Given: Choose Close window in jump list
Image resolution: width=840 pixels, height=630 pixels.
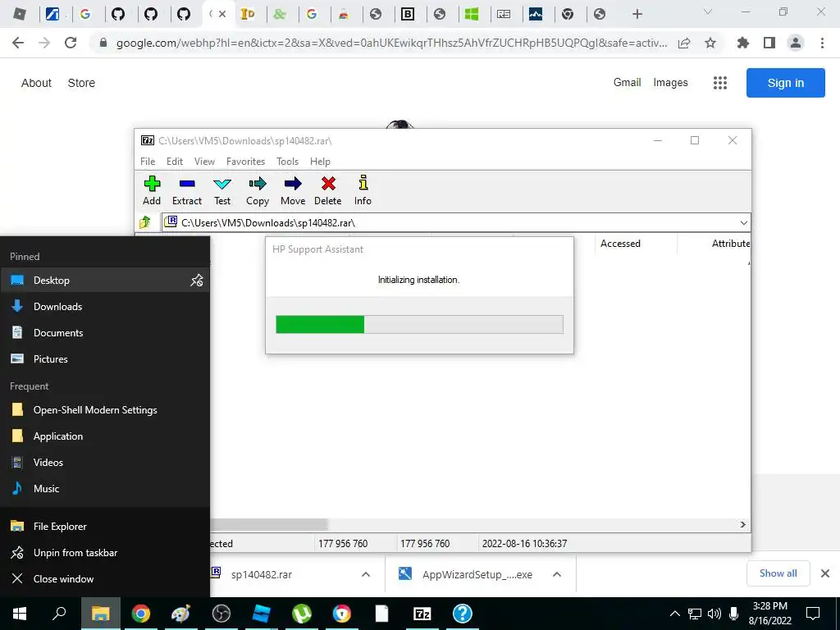Looking at the screenshot, I should (105, 578).
